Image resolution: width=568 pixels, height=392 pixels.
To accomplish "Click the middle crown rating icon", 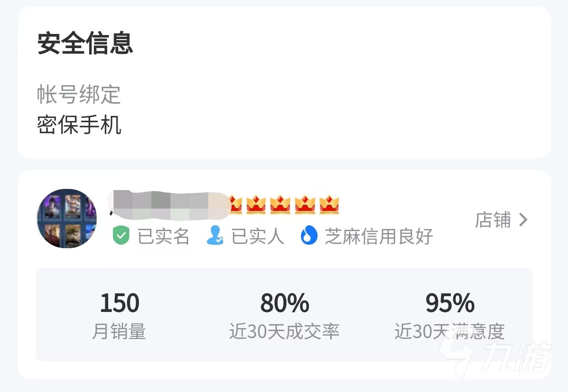I will tap(280, 205).
